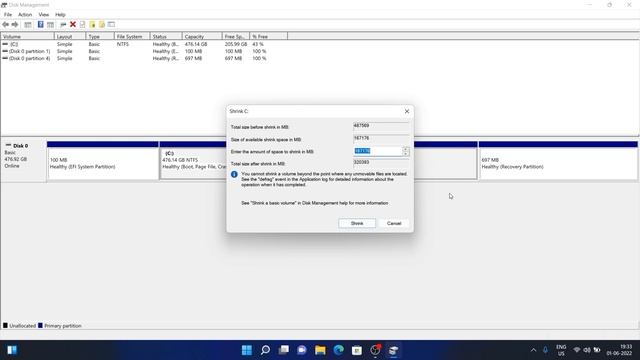Open the Help menu
The width and height of the screenshot is (640, 360).
(x=60, y=15)
